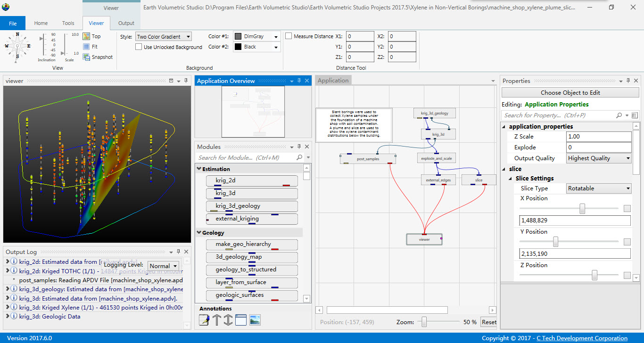Select the make_geo_hierarchy module
644x343 pixels.
tap(252, 245)
